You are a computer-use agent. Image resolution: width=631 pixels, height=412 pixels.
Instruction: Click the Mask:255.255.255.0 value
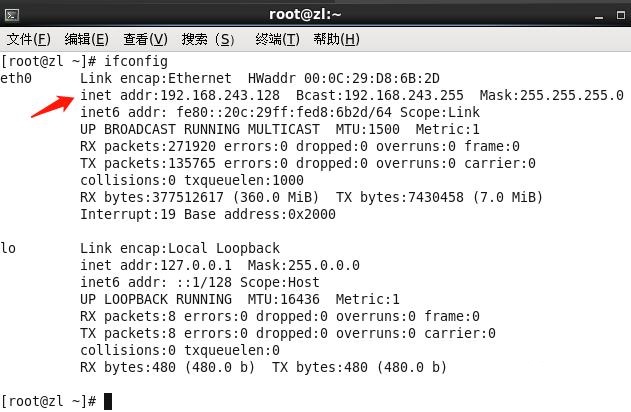click(x=551, y=95)
